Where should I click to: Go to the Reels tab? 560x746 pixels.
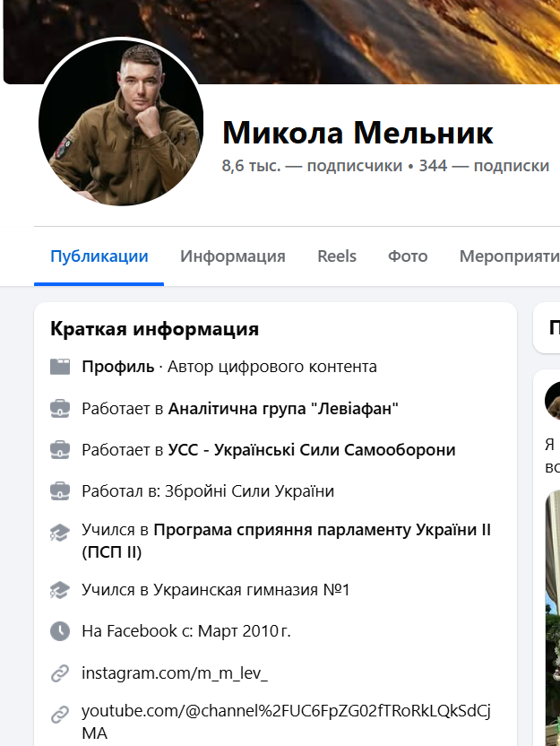(x=337, y=256)
